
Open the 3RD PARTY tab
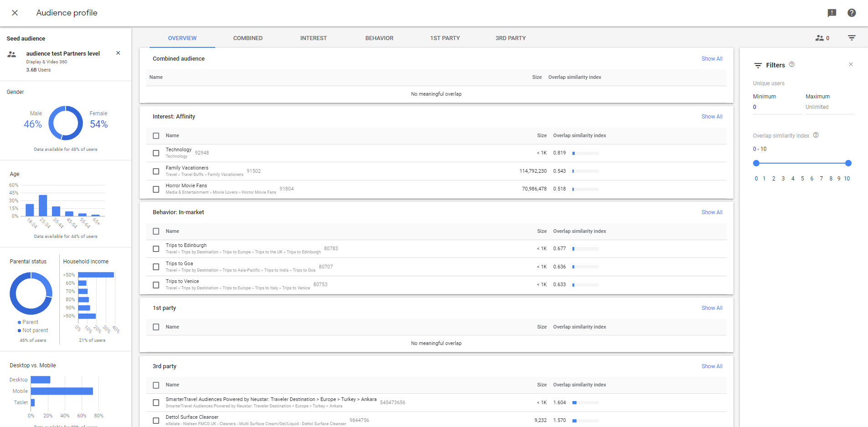(510, 38)
